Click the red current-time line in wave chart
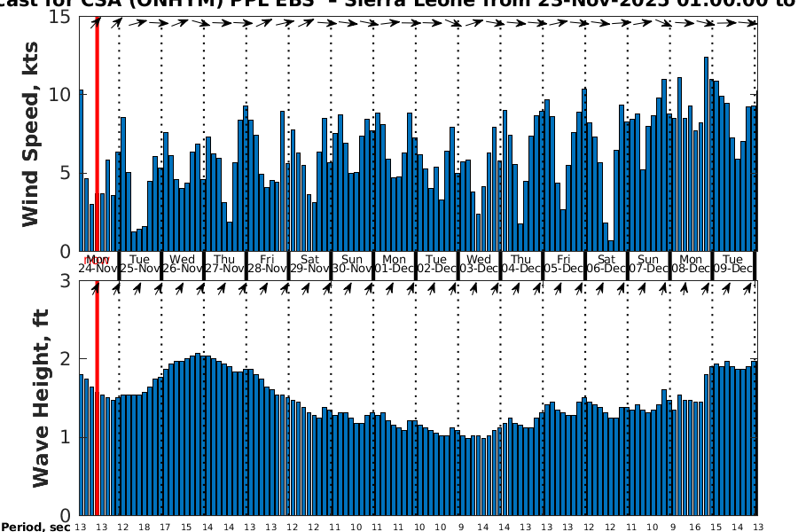Screen dimensions: 798x532 pos(97,399)
